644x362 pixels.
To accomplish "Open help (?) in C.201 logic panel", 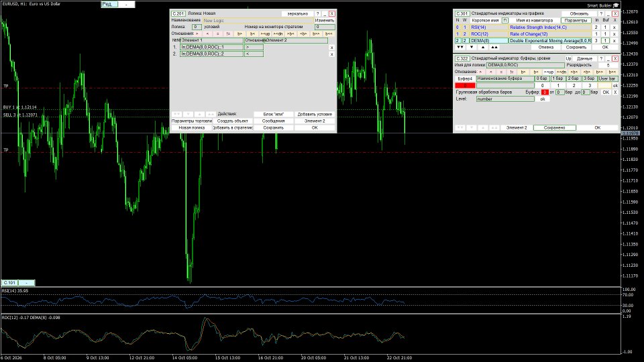I will [317, 13].
